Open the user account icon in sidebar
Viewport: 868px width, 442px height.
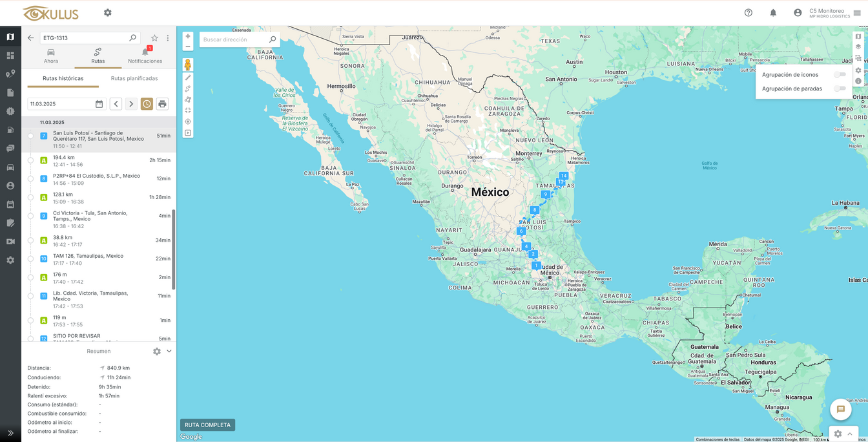pos(10,185)
